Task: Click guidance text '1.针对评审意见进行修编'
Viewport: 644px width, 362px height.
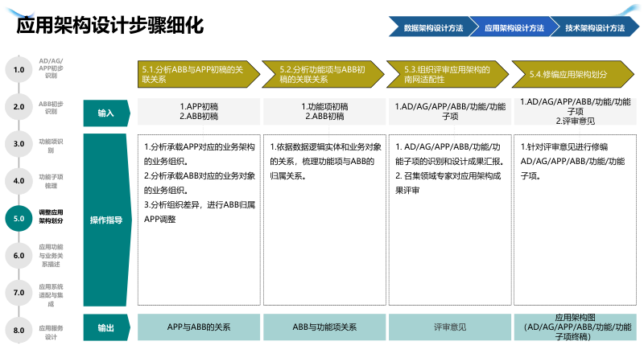Action: point(564,147)
